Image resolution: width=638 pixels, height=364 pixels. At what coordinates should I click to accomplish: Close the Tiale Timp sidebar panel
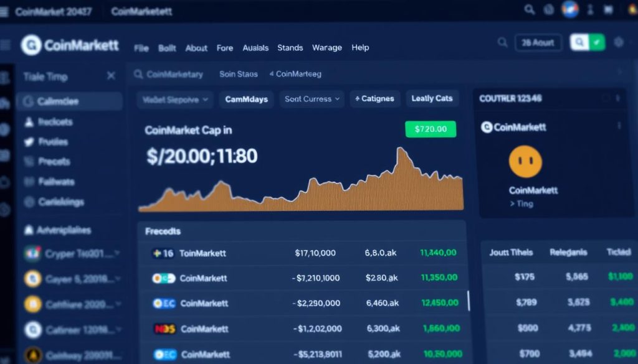[x=111, y=75]
